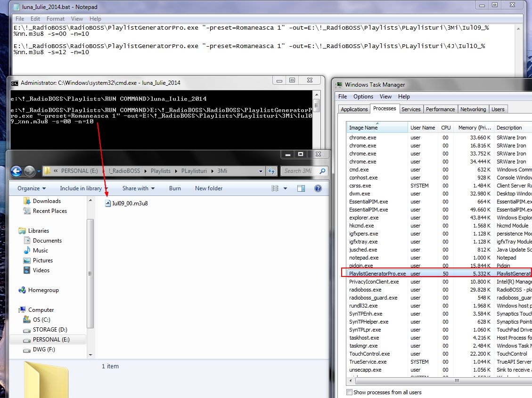Switch to Users tab in Task Manager

[x=498, y=109]
